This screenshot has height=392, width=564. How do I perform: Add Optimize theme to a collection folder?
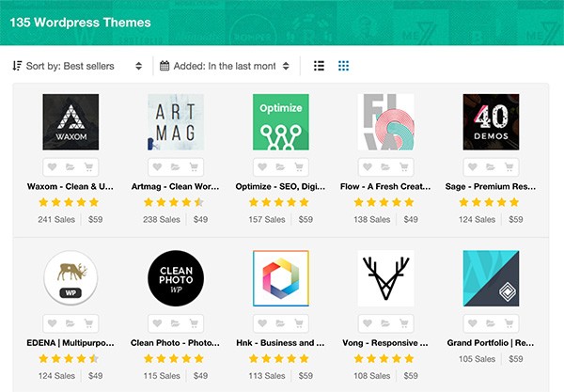coord(280,167)
